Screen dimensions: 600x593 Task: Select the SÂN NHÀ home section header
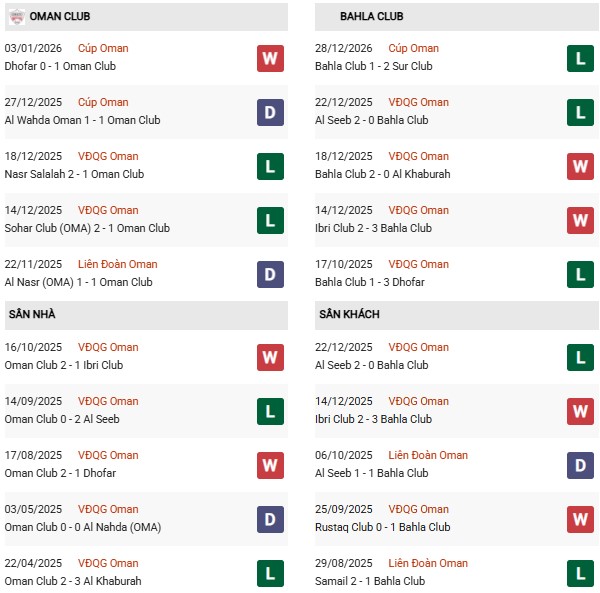pos(32,314)
